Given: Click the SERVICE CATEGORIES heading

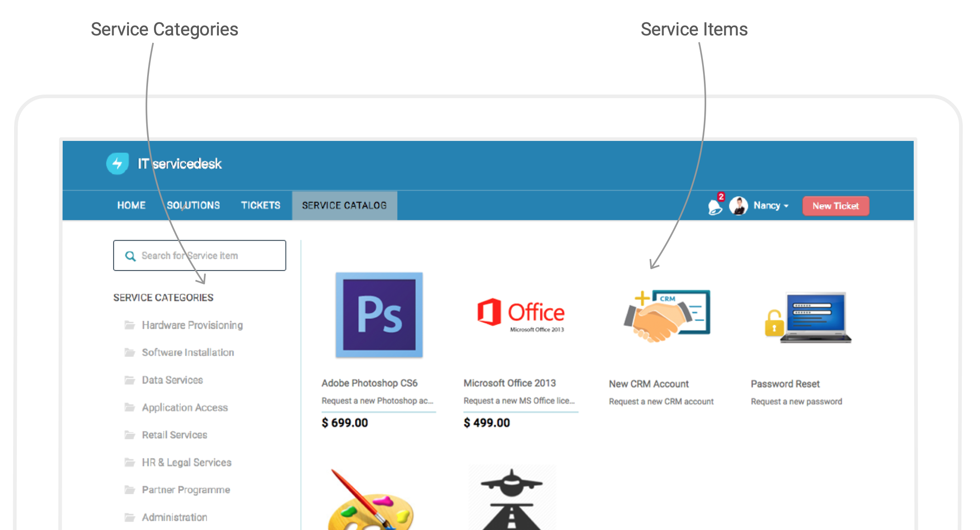Looking at the screenshot, I should coord(163,298).
